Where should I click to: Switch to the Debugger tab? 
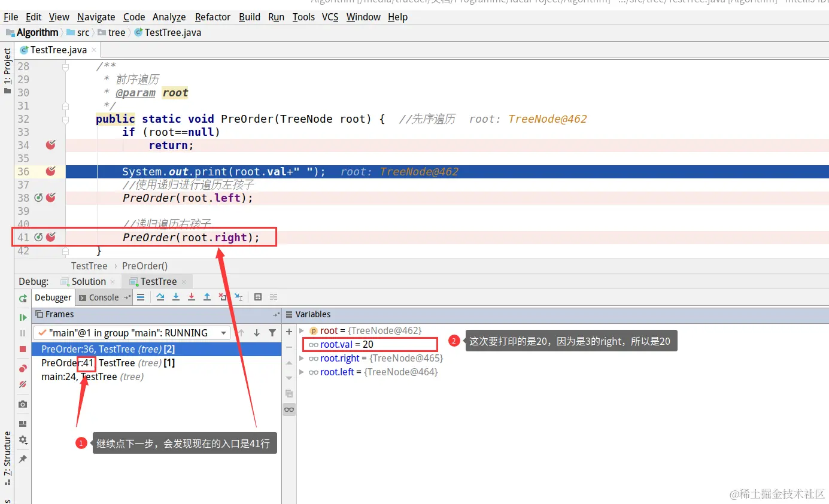point(53,297)
